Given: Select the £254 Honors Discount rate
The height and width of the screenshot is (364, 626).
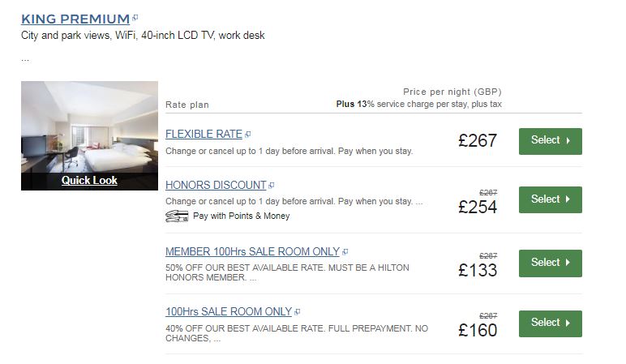Looking at the screenshot, I should [550, 199].
